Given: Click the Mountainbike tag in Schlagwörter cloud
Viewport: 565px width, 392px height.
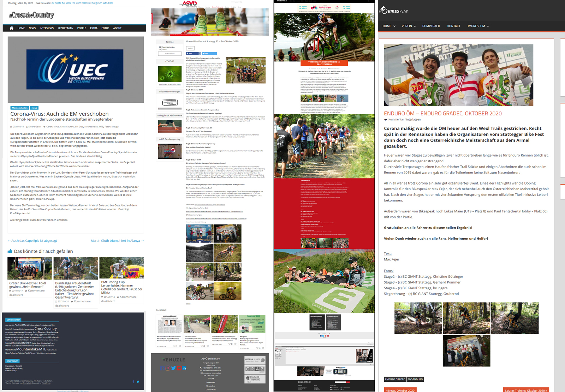Looking at the screenshot, I should [x=27, y=349].
